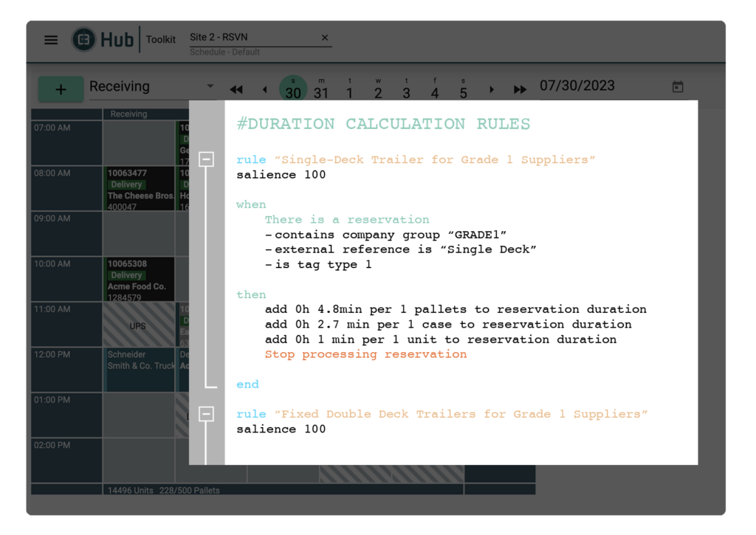Jump forward a week with double-right arrows
This screenshot has height=535, width=756.
pyautogui.click(x=520, y=89)
